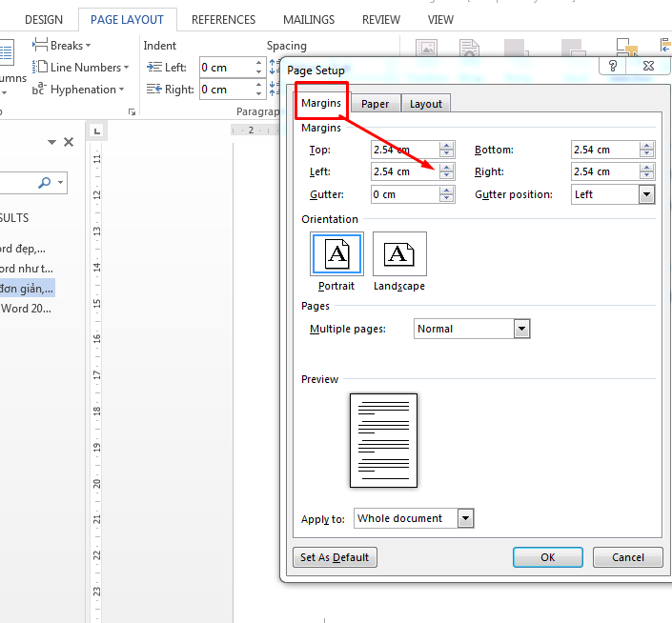Click the Page Setup help question mark
Image resolution: width=672 pixels, height=623 pixels.
pos(612,67)
